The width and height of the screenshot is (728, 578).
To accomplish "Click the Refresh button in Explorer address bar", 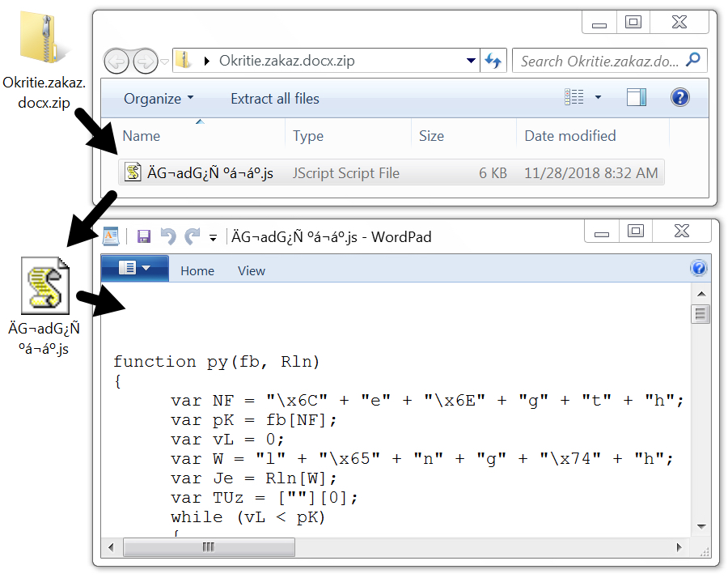I will coord(493,61).
